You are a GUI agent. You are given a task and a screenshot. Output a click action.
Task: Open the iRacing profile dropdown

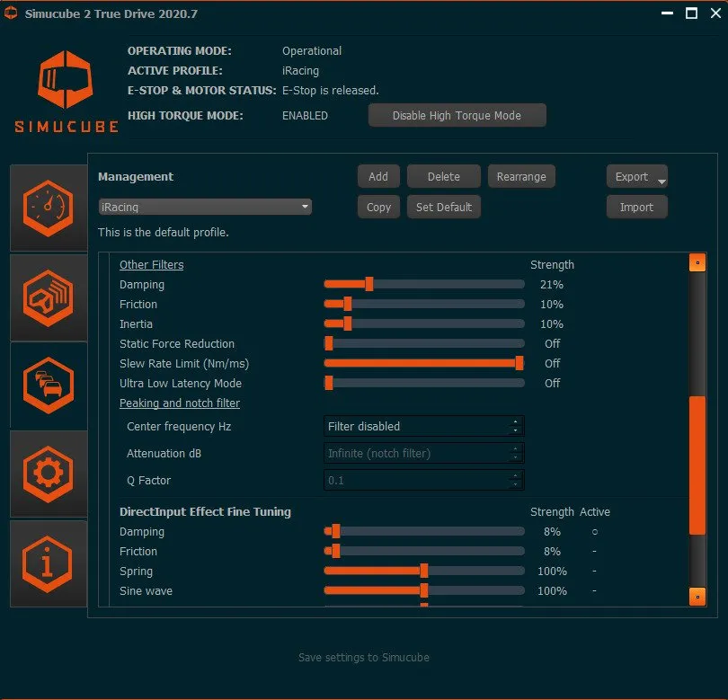point(205,207)
